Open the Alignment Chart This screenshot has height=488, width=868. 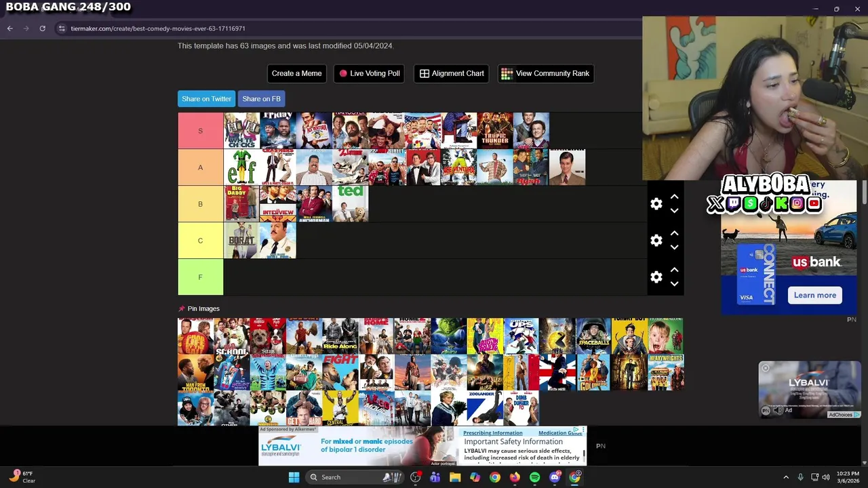(452, 73)
